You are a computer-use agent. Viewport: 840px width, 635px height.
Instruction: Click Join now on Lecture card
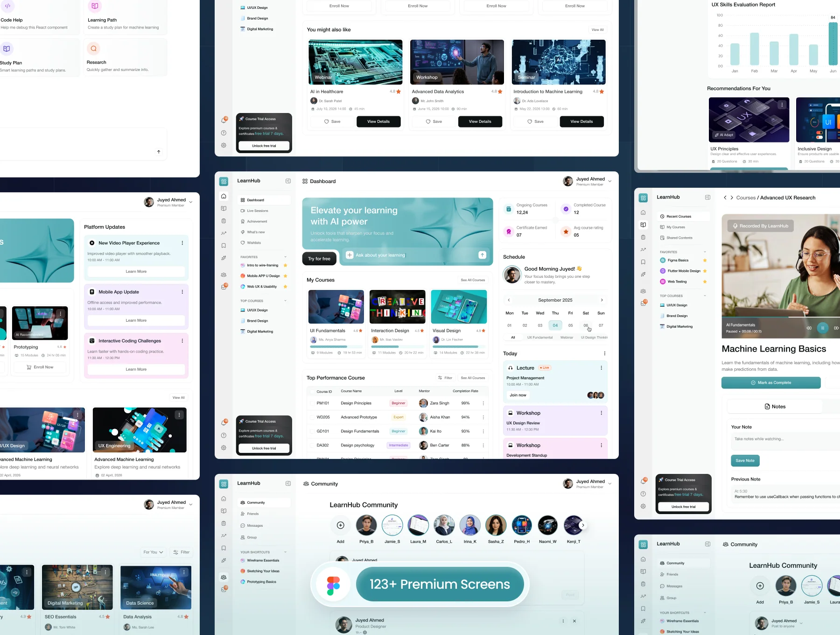pyautogui.click(x=518, y=395)
